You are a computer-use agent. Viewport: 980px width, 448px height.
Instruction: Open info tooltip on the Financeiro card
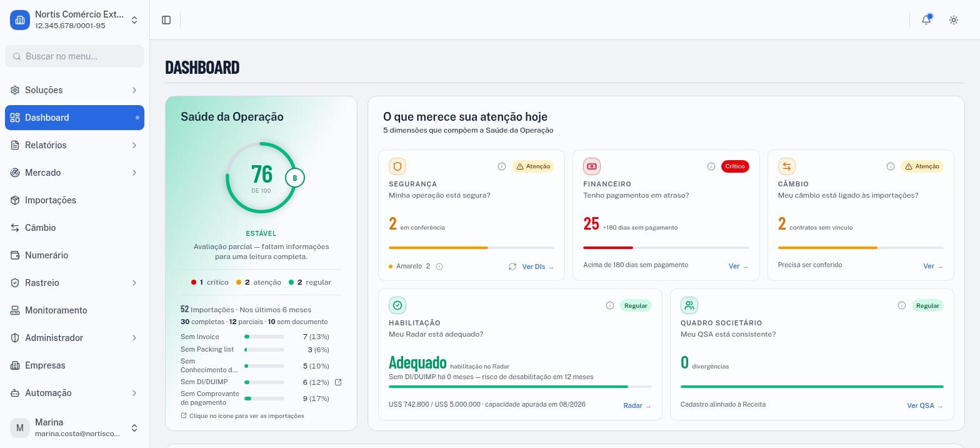click(x=711, y=166)
